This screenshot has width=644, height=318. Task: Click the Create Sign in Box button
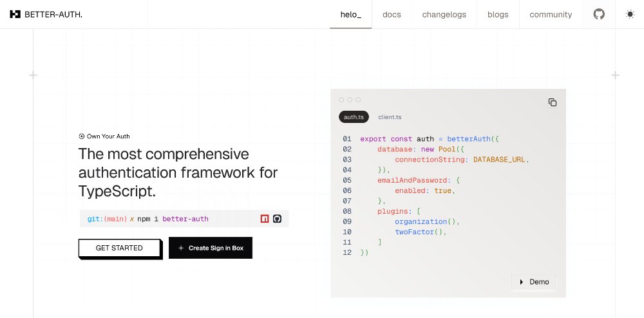pos(211,248)
